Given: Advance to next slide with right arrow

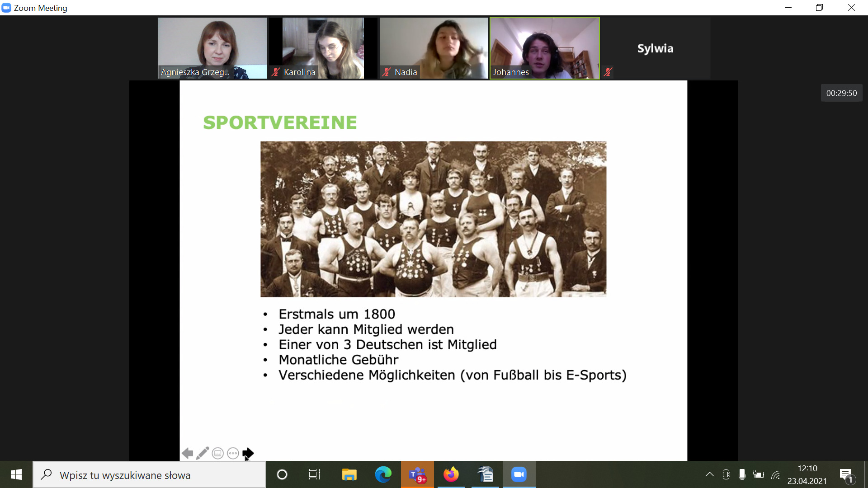Looking at the screenshot, I should coord(248,453).
